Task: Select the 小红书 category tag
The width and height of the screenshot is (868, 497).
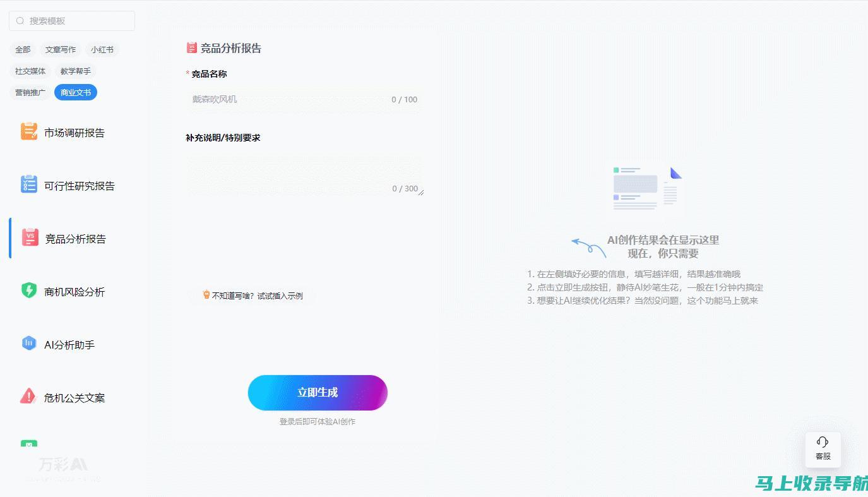Action: (102, 49)
